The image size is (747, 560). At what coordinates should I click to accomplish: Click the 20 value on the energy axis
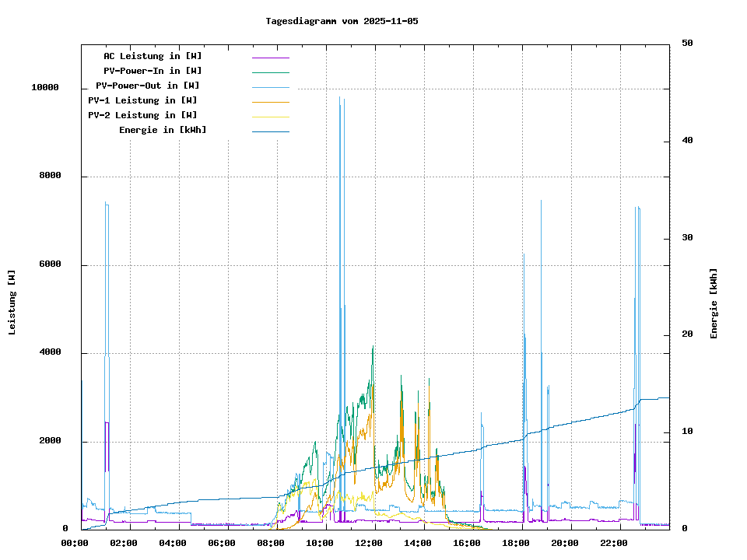[x=687, y=335]
